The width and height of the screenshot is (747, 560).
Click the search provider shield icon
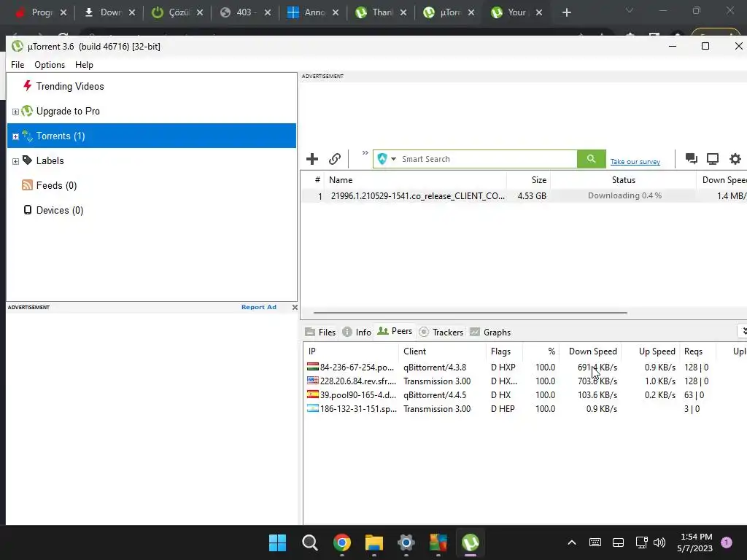[382, 158]
